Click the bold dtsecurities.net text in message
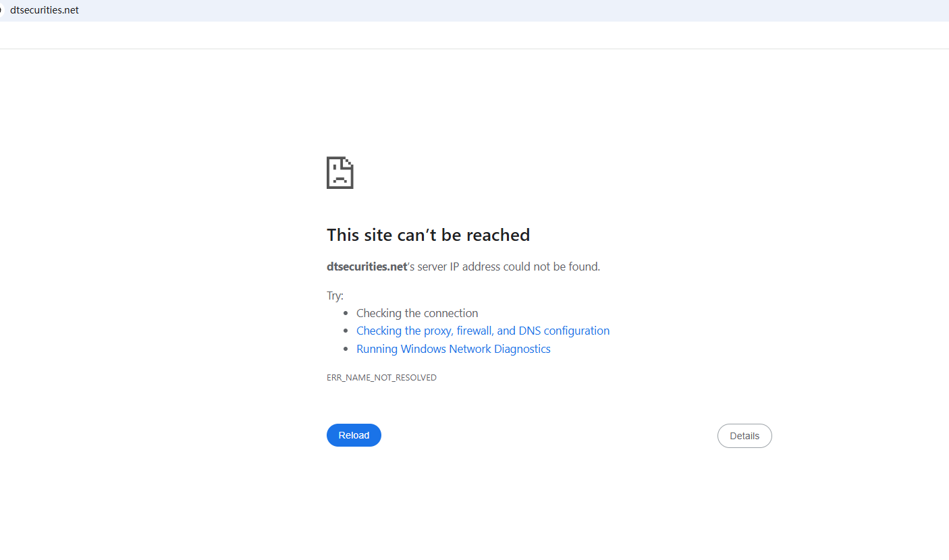The height and width of the screenshot is (560, 949). [367, 267]
